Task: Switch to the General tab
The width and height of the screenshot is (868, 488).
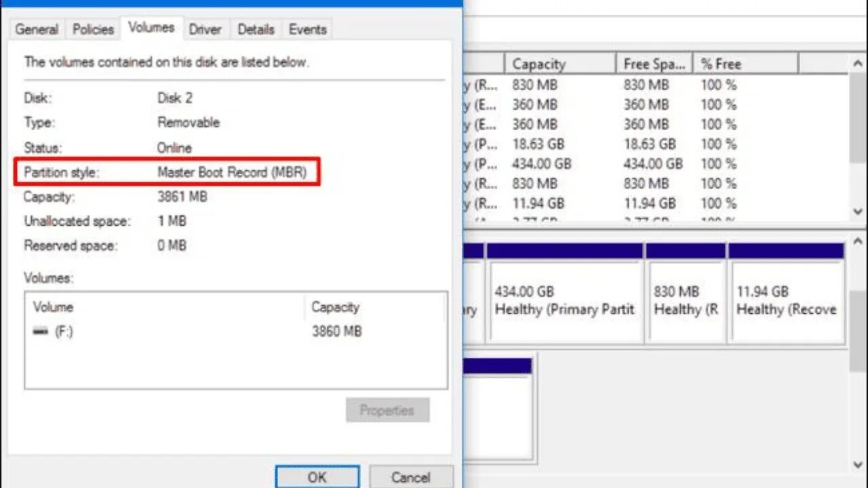Action: pyautogui.click(x=37, y=29)
